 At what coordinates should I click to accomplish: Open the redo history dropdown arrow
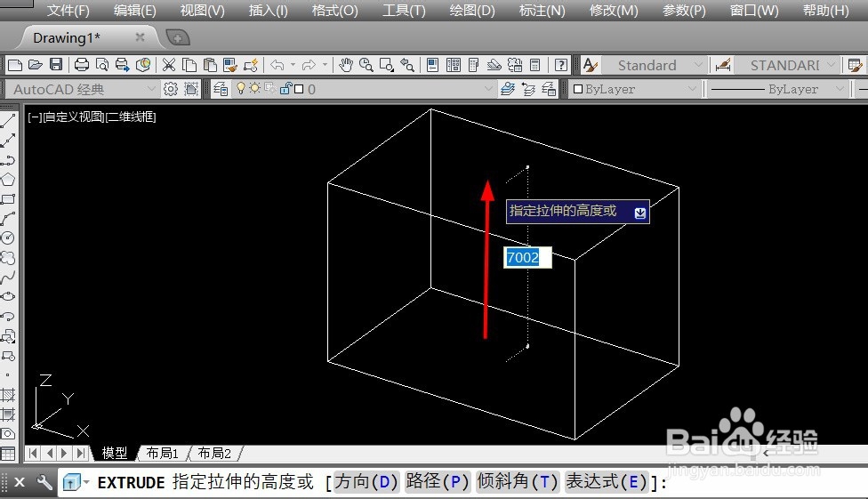pyautogui.click(x=325, y=65)
